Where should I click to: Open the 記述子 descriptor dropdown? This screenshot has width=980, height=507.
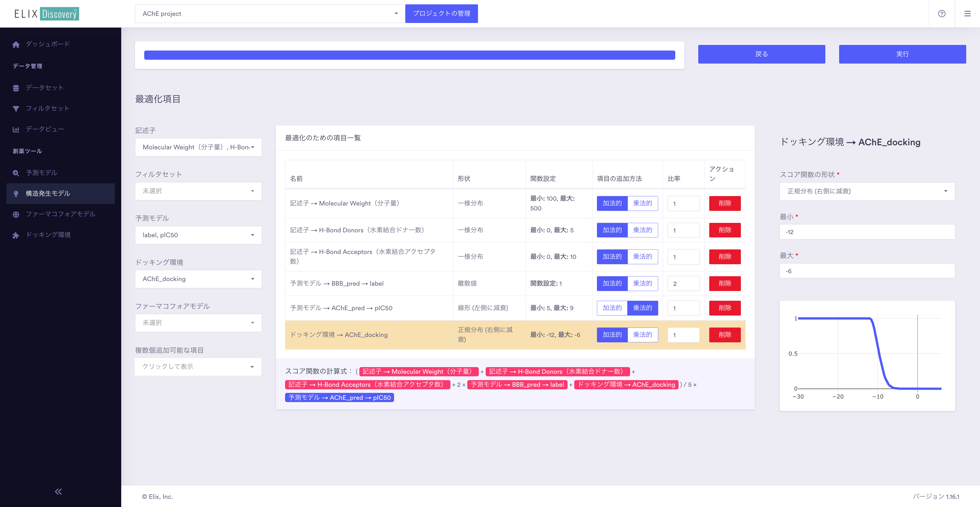click(198, 147)
